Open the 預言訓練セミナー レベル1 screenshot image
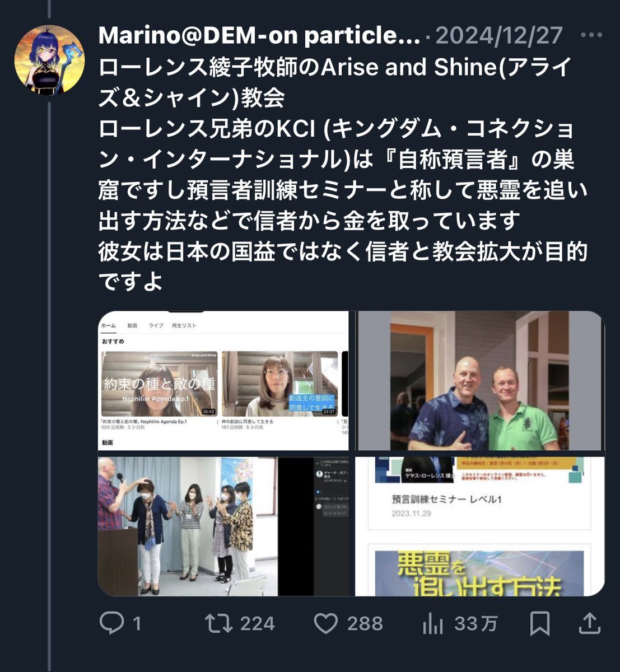The height and width of the screenshot is (672, 620). coord(480,526)
